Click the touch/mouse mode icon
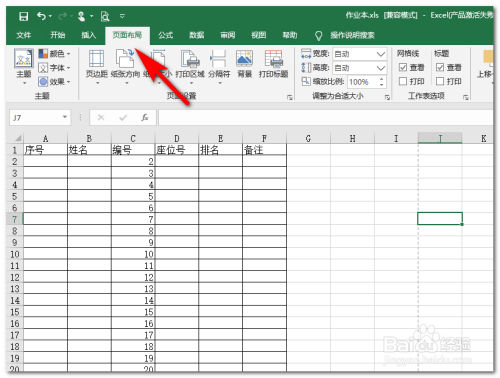500x378 pixels. click(81, 16)
